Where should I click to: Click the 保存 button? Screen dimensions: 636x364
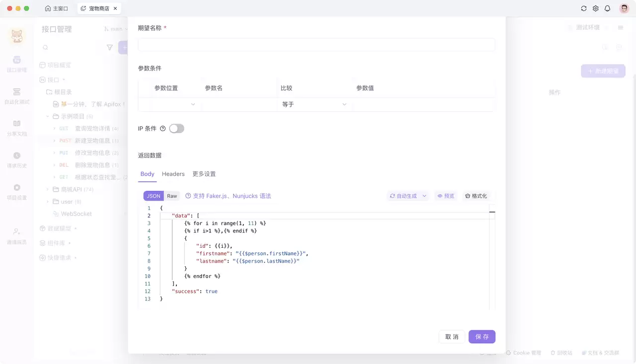[482, 337]
